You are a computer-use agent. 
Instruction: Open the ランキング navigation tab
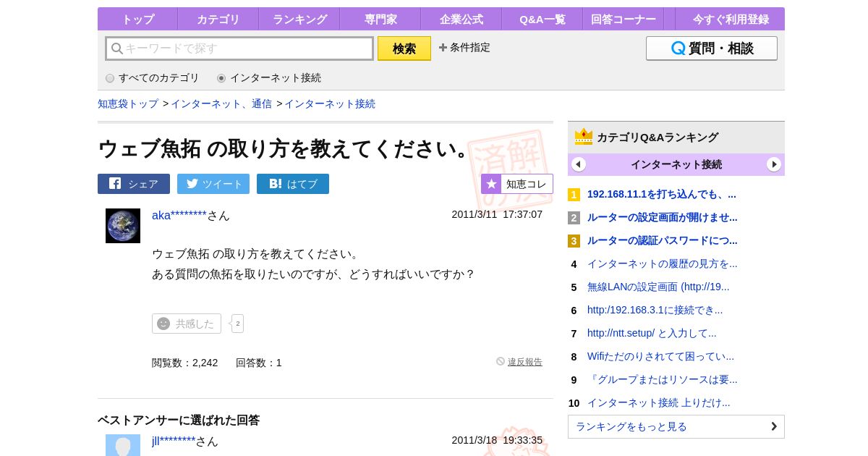coord(299,19)
